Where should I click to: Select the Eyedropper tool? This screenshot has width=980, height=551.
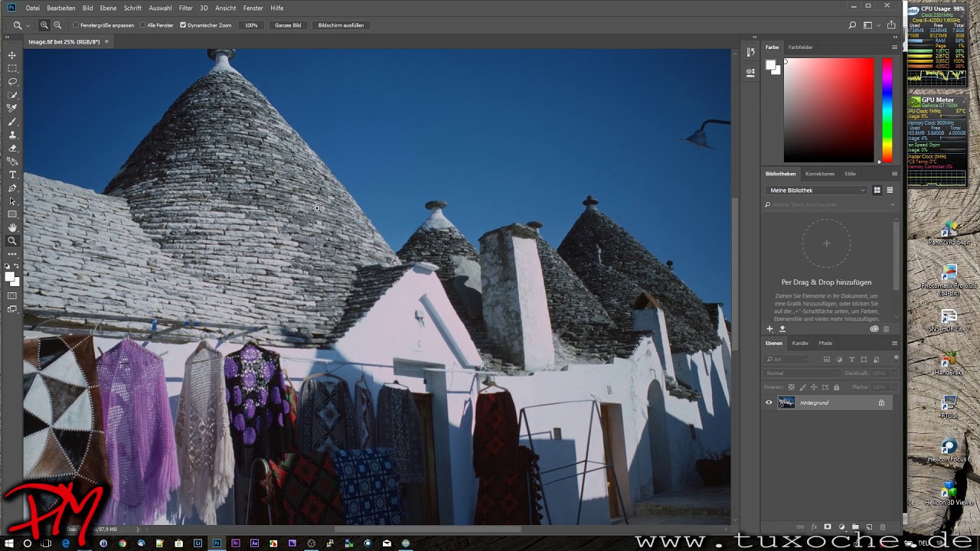pos(12,108)
